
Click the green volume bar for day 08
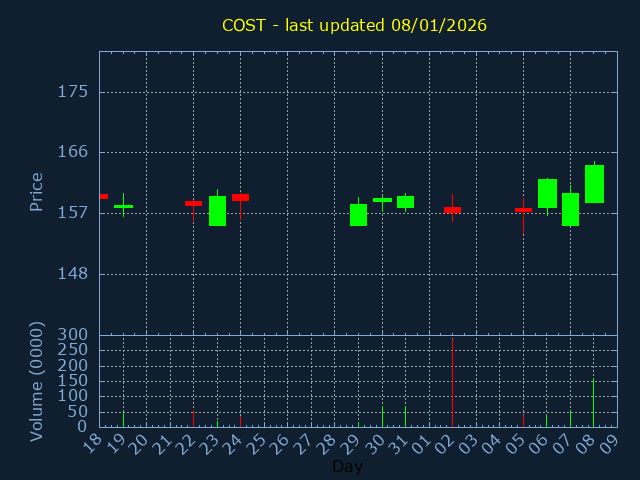click(x=593, y=402)
